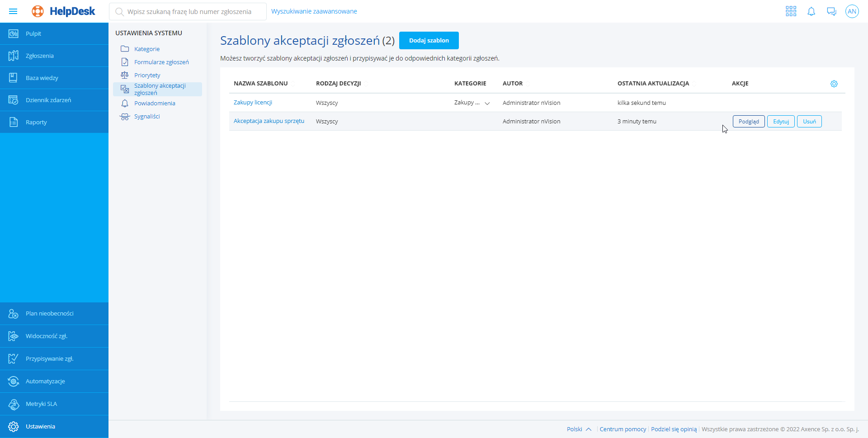This screenshot has width=868, height=438.
Task: Open the Zakupy licencji template link
Action: coord(253,103)
